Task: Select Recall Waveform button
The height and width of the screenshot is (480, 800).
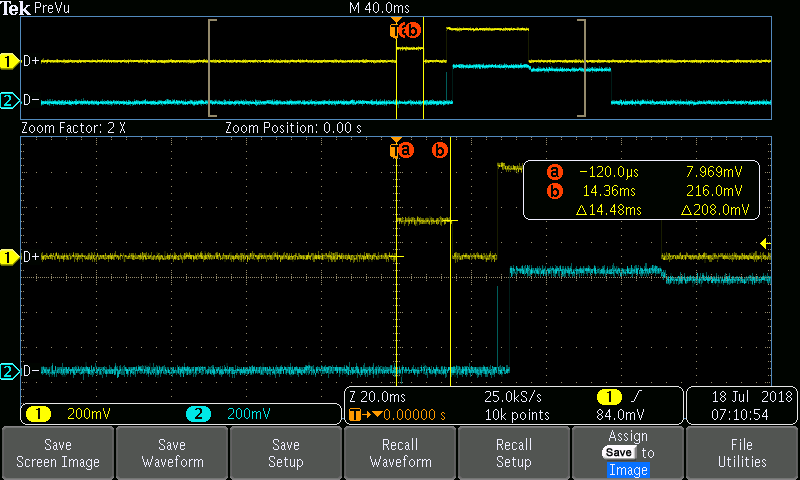Action: point(400,453)
